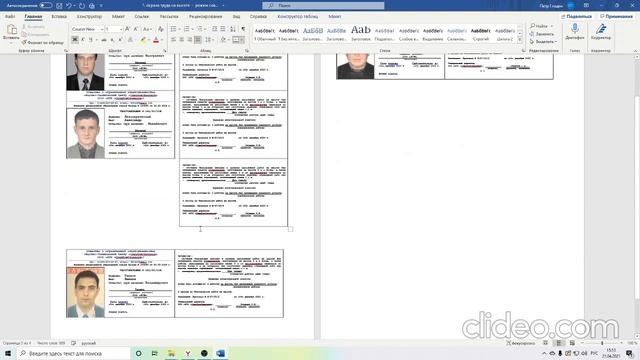Viewport: 640px width, 360px height.
Task: Open the Windows Start menu
Action: (x=8, y=353)
